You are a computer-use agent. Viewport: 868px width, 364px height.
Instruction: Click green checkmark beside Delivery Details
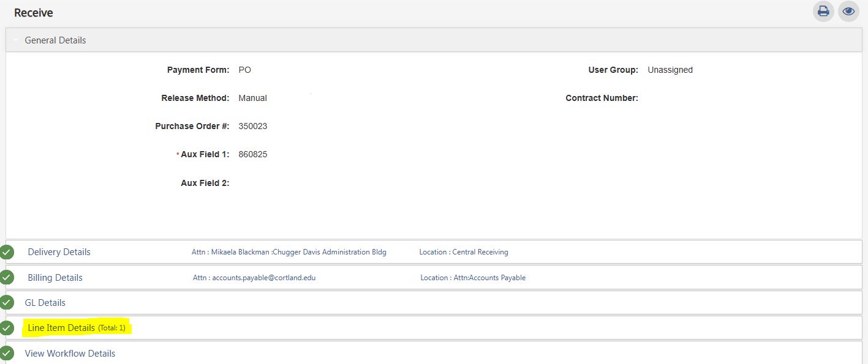7,252
